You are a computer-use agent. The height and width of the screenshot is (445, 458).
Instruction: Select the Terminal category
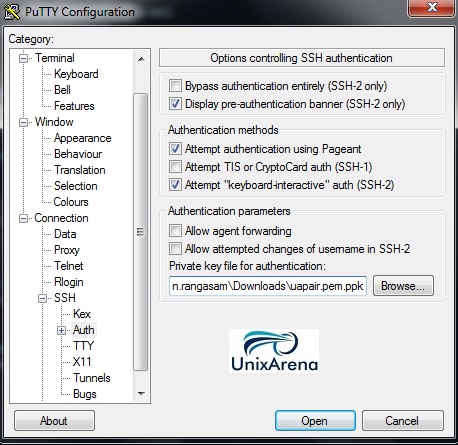(x=55, y=58)
